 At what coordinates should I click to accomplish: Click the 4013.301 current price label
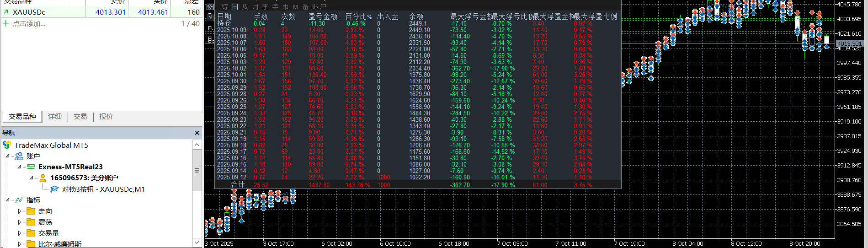coord(850,44)
